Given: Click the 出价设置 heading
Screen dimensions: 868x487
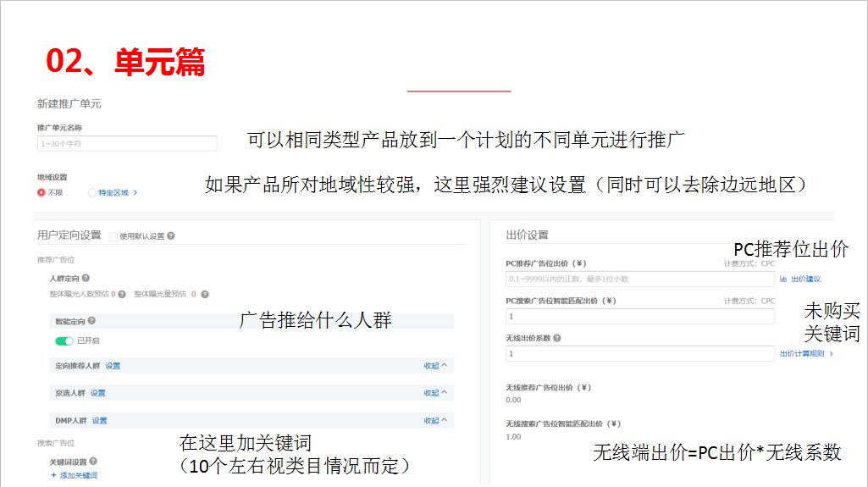Looking at the screenshot, I should (x=527, y=235).
